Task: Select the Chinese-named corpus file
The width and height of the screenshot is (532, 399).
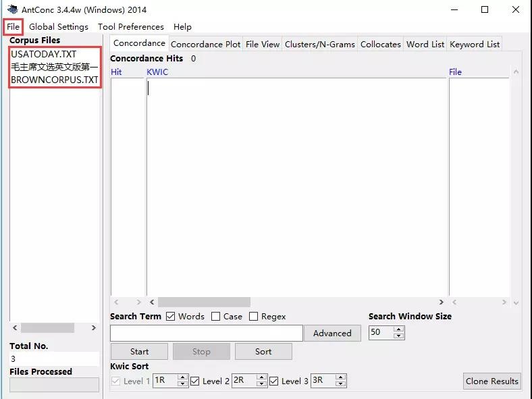Action: (54, 68)
